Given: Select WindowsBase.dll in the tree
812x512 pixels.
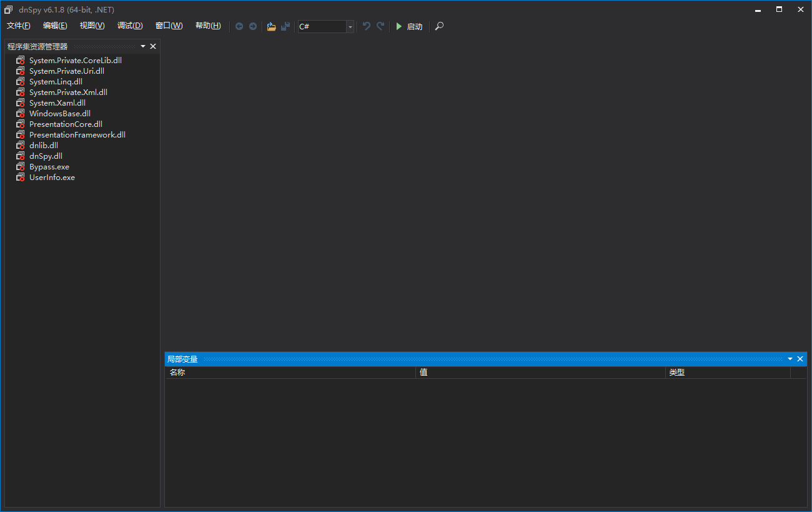Looking at the screenshot, I should click(60, 114).
